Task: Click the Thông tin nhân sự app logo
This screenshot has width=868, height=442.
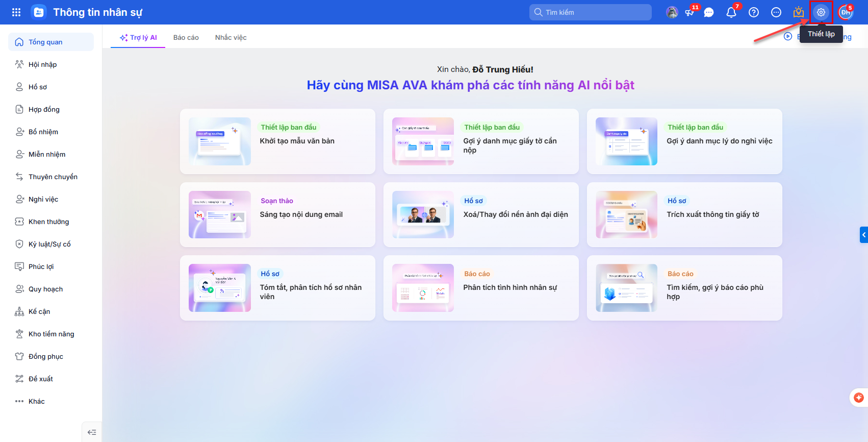Action: [x=39, y=12]
